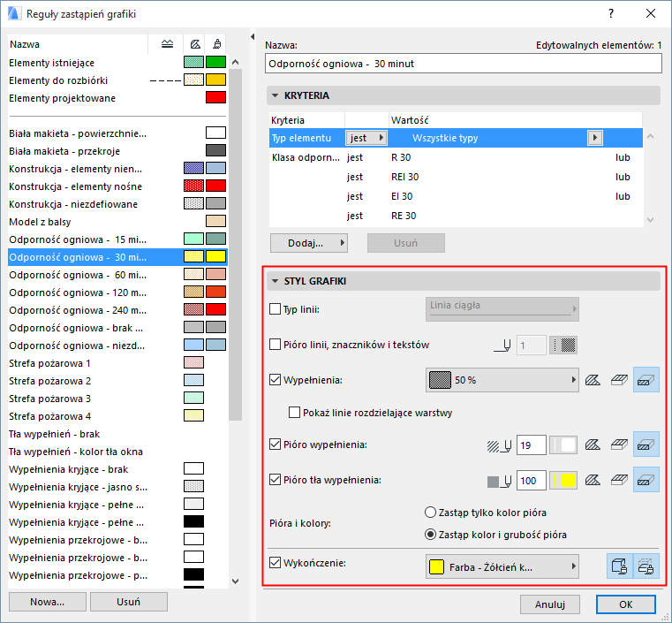
Task: Click the hatch pen icon beside value 19
Action: coord(499,445)
